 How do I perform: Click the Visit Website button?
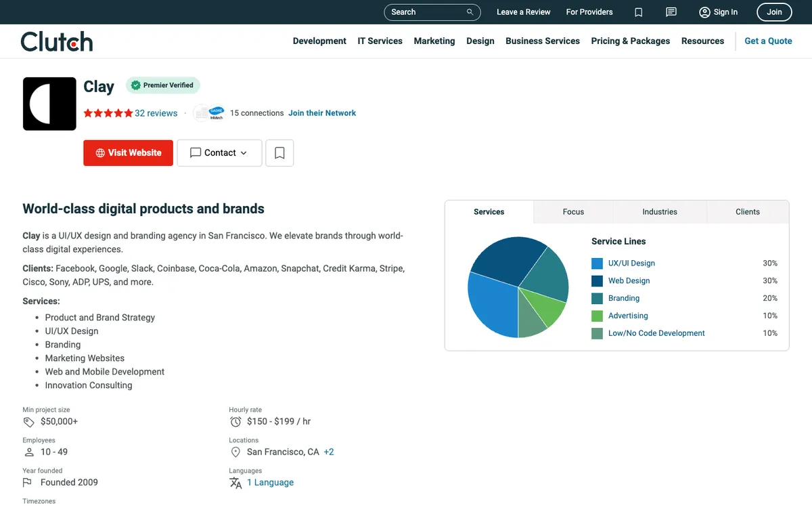(x=129, y=153)
